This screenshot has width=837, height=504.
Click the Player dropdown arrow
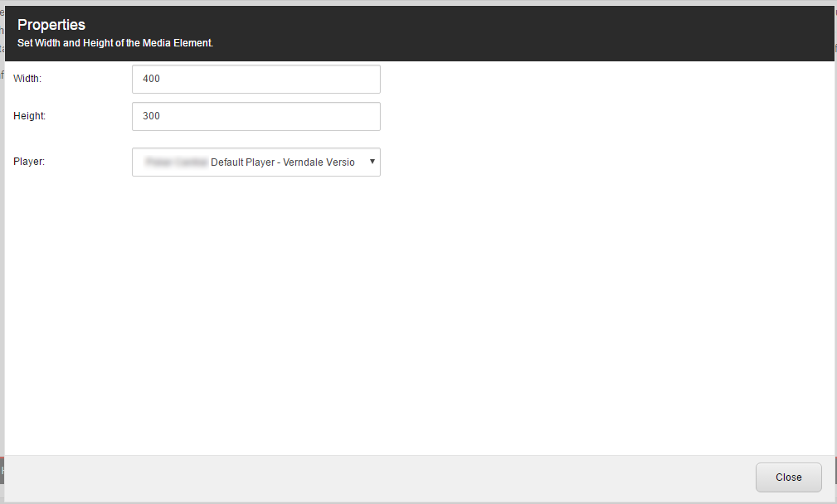point(372,162)
